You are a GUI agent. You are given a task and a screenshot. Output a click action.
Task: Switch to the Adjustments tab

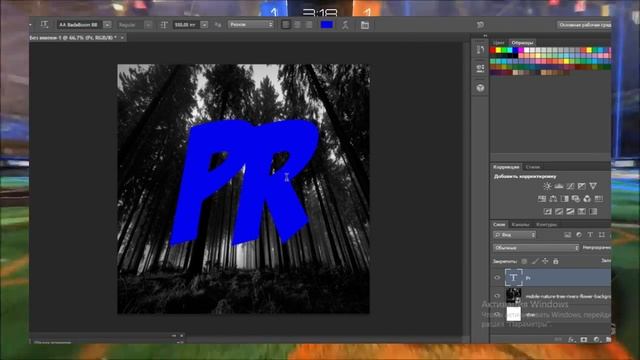506,167
